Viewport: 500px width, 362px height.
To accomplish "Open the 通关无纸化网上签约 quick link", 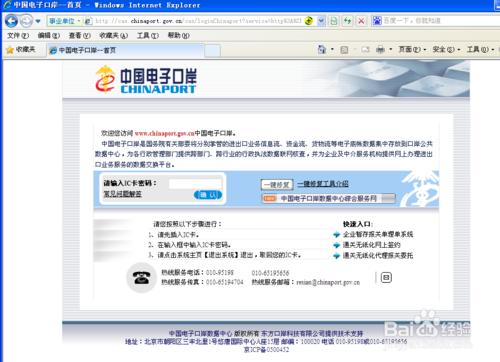I will [x=371, y=245].
